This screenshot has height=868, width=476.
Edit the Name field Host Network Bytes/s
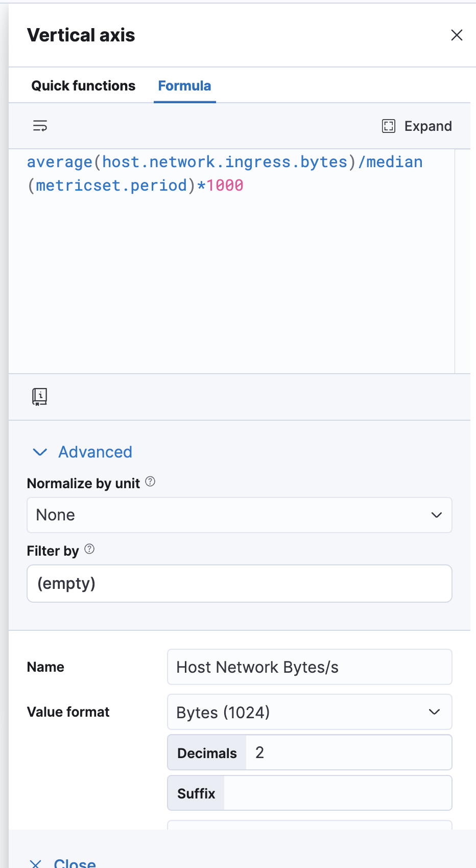(309, 667)
